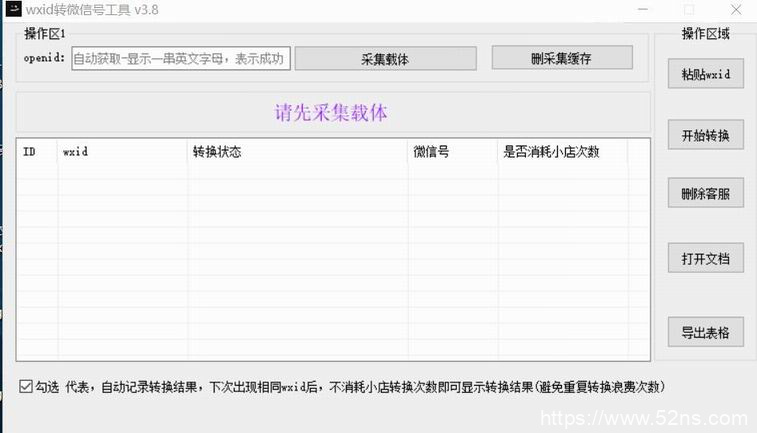The image size is (757, 433).
Task: Click the 微信号 column header
Action: [x=453, y=152]
